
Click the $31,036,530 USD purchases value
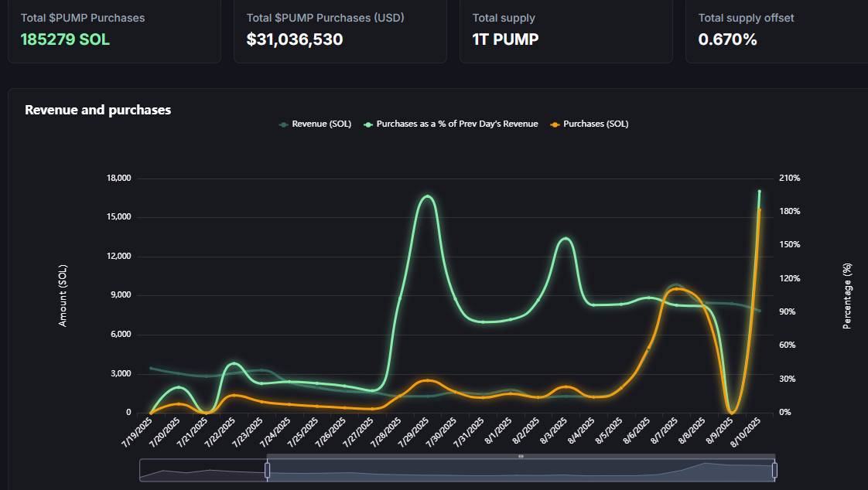click(x=295, y=39)
